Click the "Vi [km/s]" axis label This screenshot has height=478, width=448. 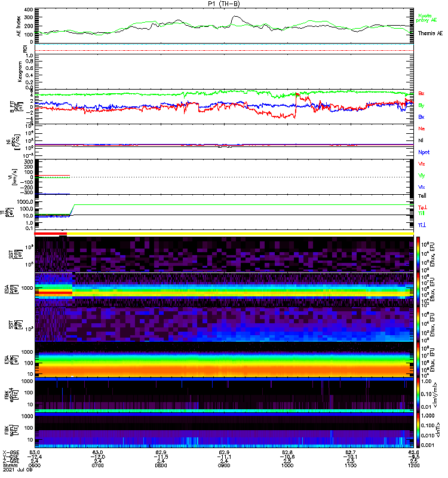(x=14, y=177)
